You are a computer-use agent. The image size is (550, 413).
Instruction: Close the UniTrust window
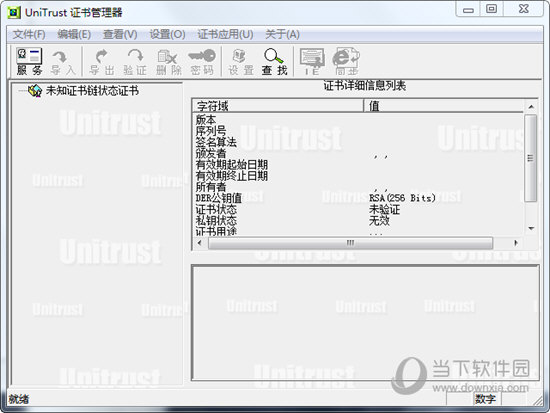[523, 9]
